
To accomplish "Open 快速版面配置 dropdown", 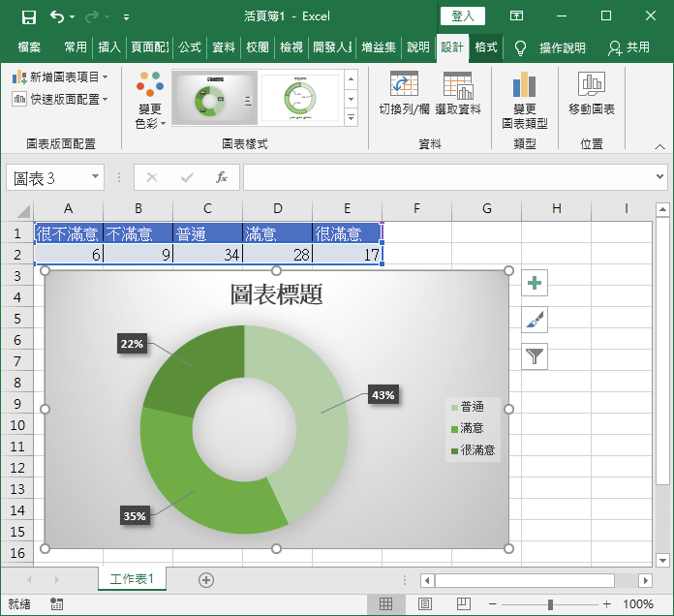I will pos(60,100).
